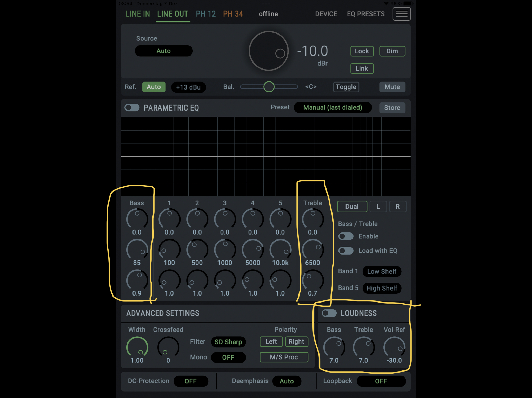
Task: Click the EQ frequency response graph
Action: click(266, 156)
